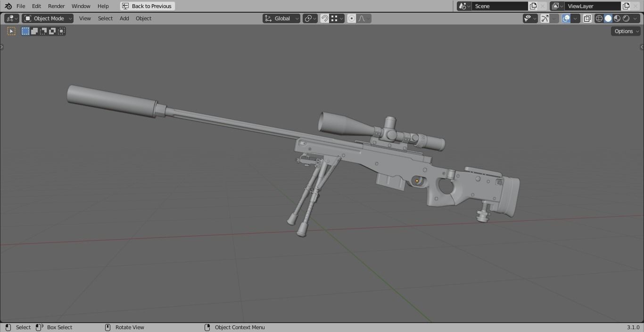Toggle the show gizmo button
The width and height of the screenshot is (644, 332).
pos(545,18)
